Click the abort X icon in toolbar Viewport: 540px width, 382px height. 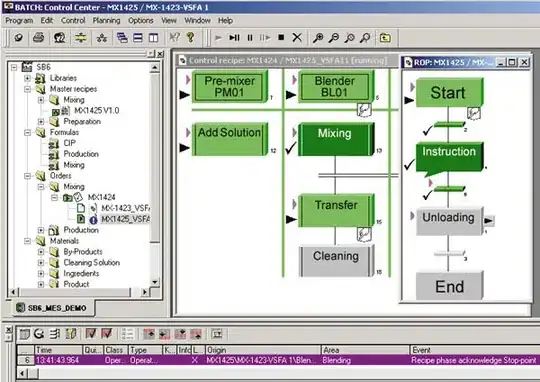297,37
